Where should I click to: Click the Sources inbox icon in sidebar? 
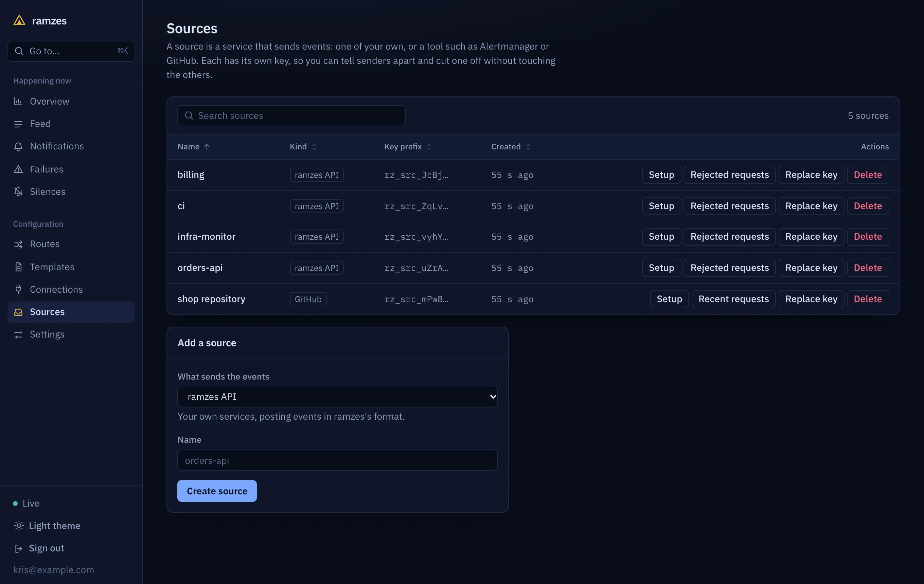[x=18, y=312]
